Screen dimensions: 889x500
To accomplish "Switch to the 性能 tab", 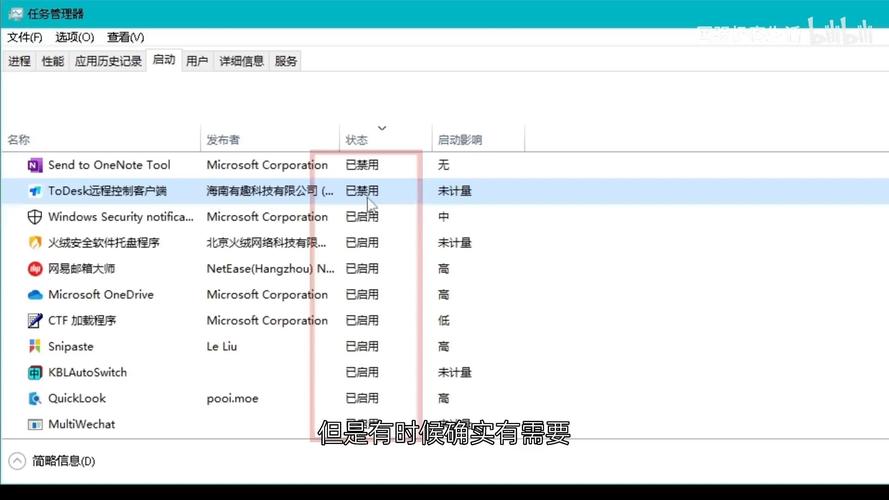I will point(53,61).
